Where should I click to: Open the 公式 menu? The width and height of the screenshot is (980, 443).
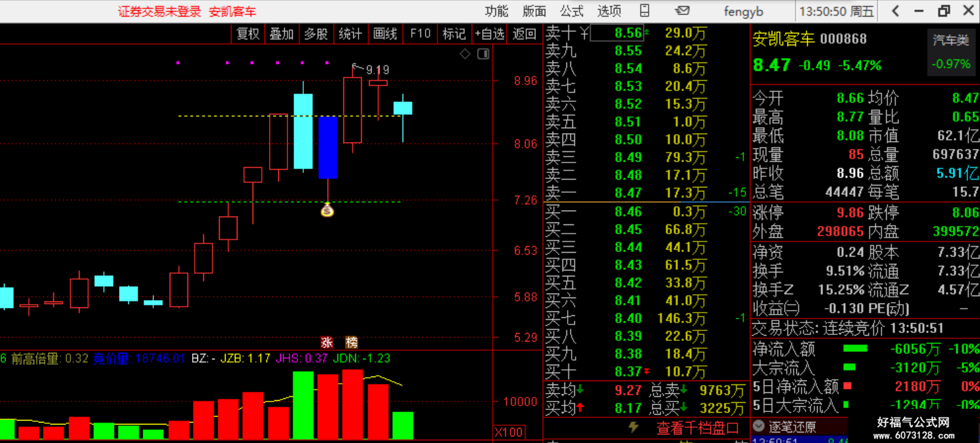pyautogui.click(x=572, y=11)
